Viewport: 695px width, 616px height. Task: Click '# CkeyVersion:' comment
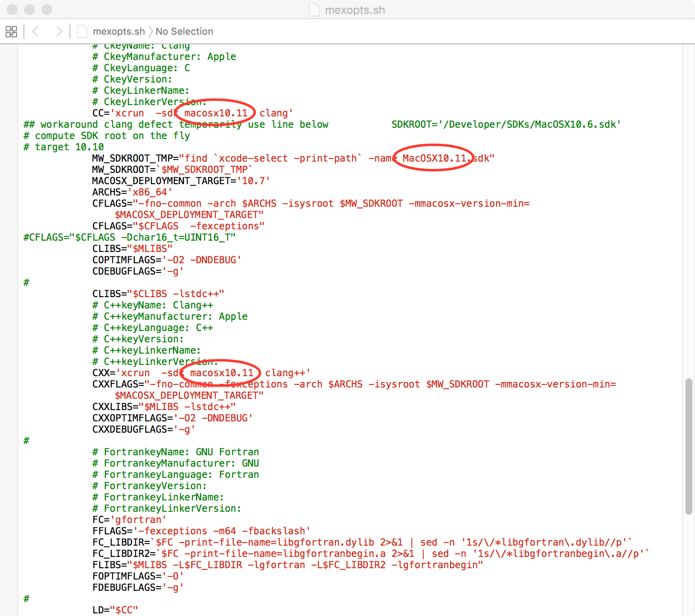132,79
